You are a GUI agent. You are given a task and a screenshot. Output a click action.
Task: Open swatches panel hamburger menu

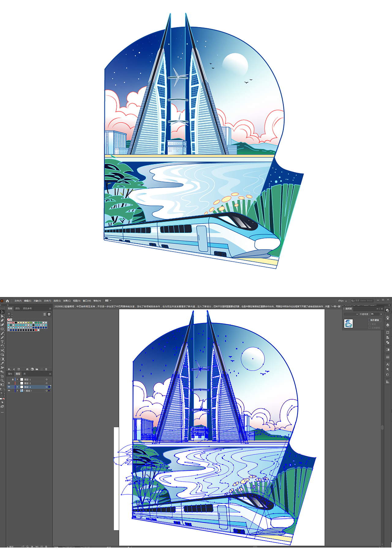tap(50, 309)
